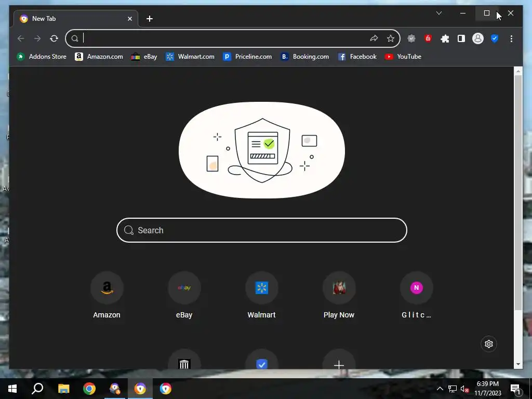Image resolution: width=532 pixels, height=399 pixels.
Task: Open the Facebook bookmark
Action: (357, 57)
